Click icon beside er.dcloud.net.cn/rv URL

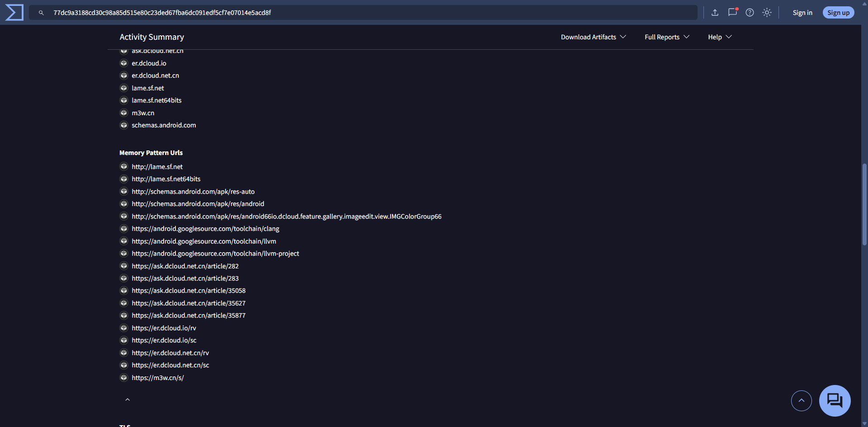124,353
